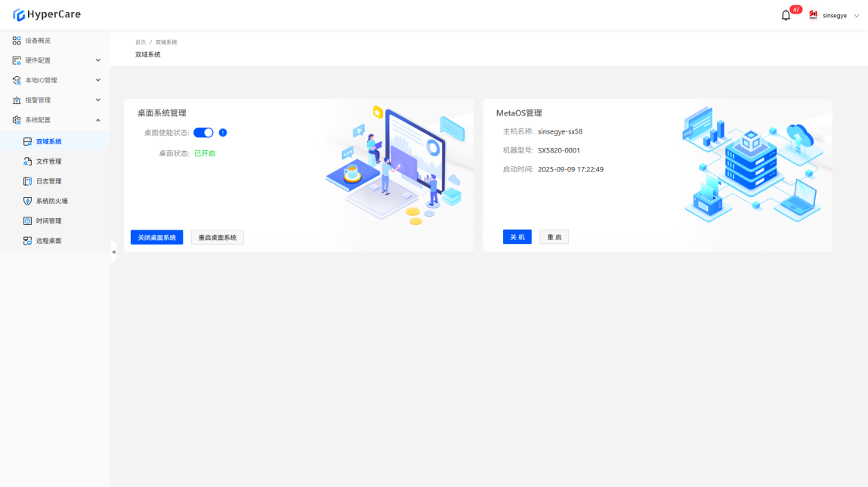Collapse the sidebar with the arrow handle
The width and height of the screenshot is (868, 487).
[113, 251]
